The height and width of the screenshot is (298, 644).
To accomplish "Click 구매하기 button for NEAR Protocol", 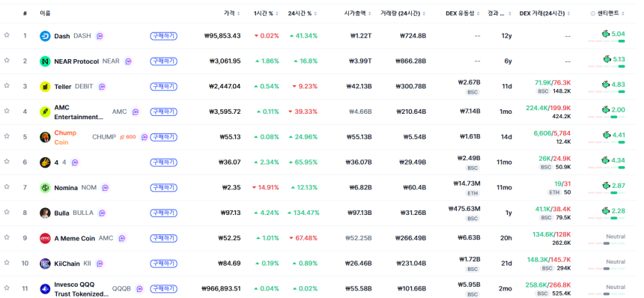I will (163, 61).
